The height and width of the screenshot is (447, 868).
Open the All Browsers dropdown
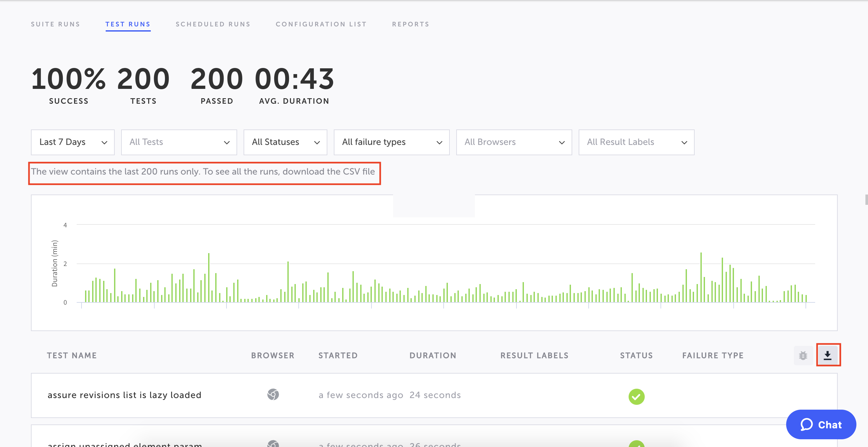click(514, 142)
